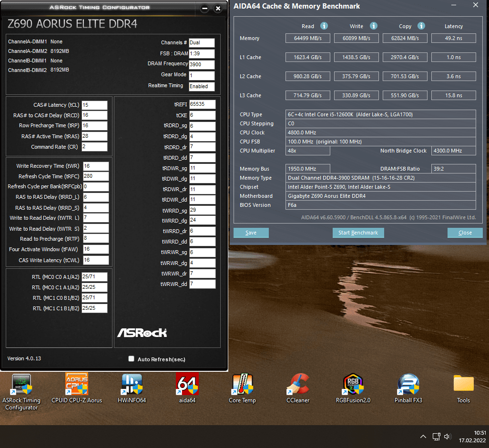
Task: Click the Motherboard Gigabyte Z690 field
Action: pos(380,196)
